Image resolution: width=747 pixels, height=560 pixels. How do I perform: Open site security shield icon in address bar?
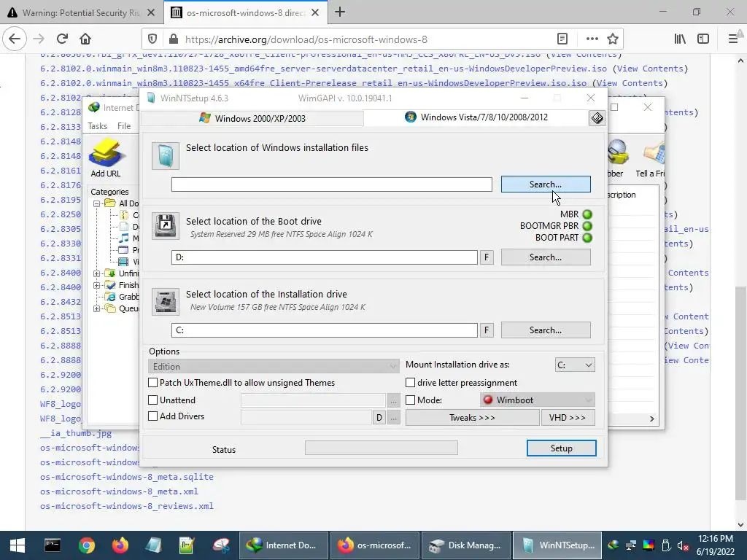point(152,39)
